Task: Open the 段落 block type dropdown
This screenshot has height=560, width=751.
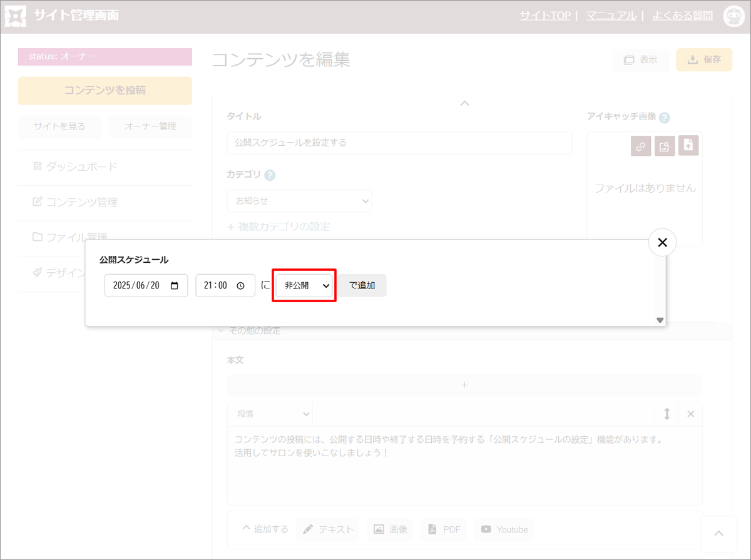Action: (x=270, y=414)
